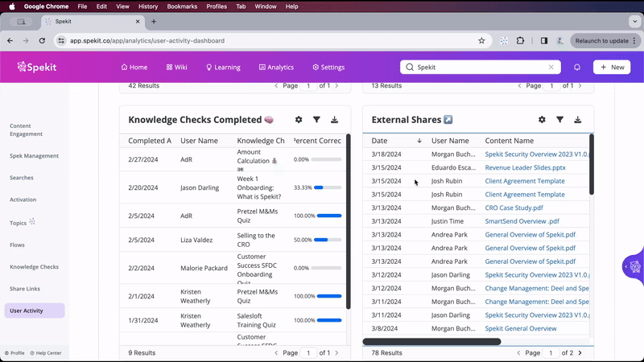
Task: Go back in browser history
Action: point(10,41)
